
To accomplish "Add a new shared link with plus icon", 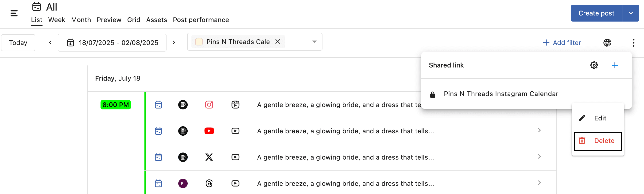I will pos(614,65).
